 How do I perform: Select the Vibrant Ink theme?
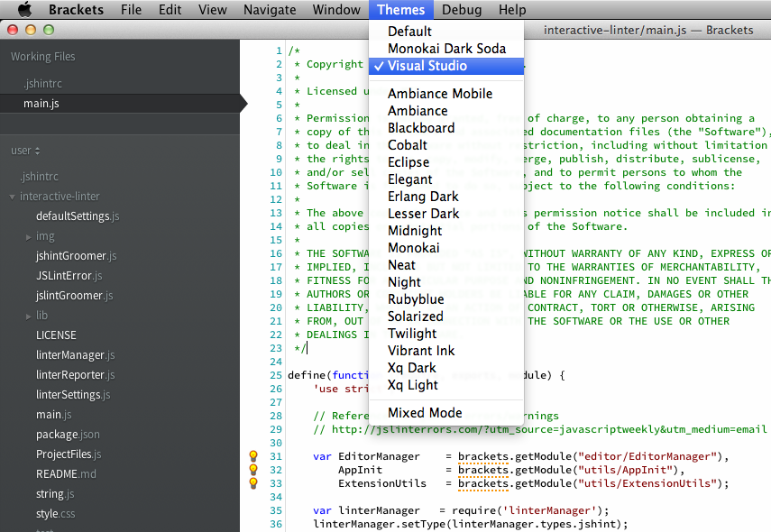tap(446, 351)
